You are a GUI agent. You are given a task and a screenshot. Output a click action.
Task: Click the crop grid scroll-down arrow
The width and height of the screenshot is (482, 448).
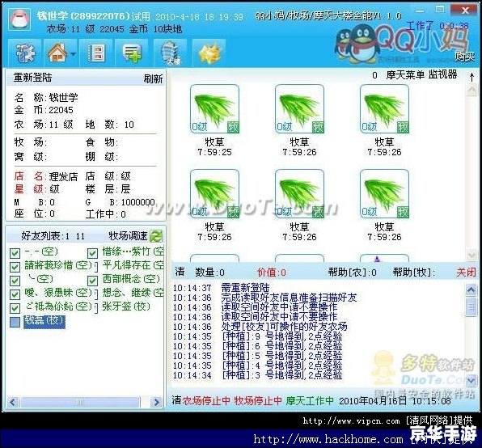471,255
